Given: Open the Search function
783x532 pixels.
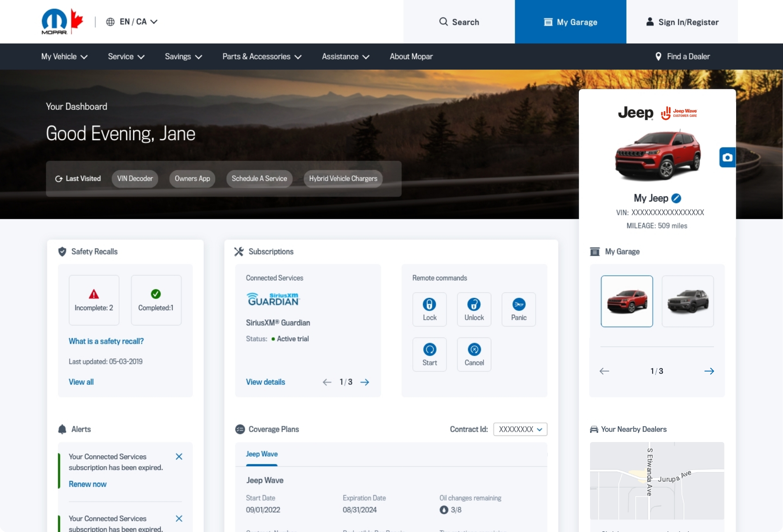Looking at the screenshot, I should click(459, 22).
